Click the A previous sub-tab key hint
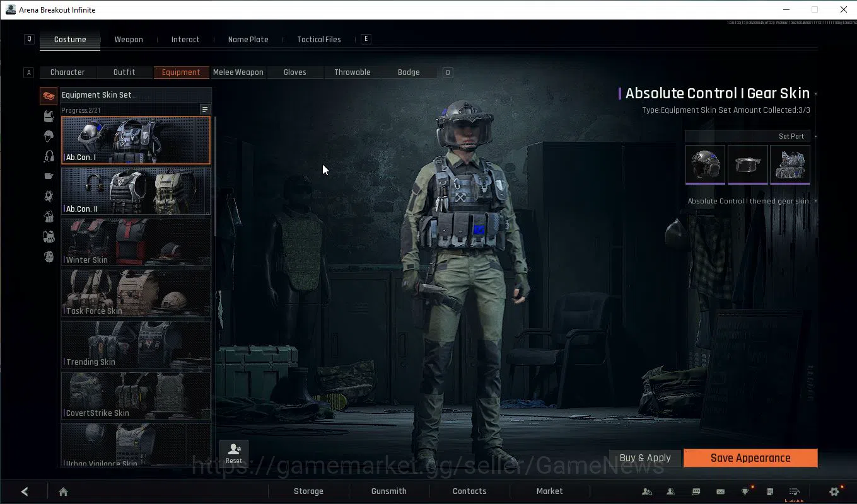Image resolution: width=857 pixels, height=504 pixels. coord(28,72)
